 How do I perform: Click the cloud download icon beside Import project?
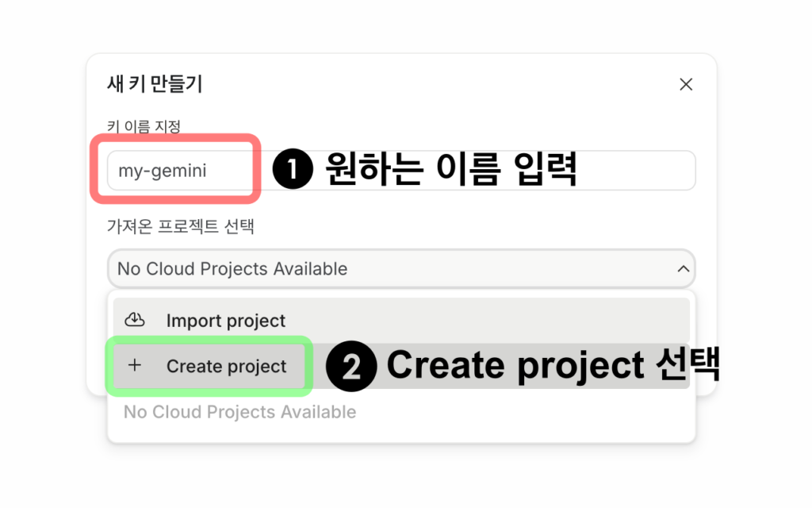click(x=136, y=320)
